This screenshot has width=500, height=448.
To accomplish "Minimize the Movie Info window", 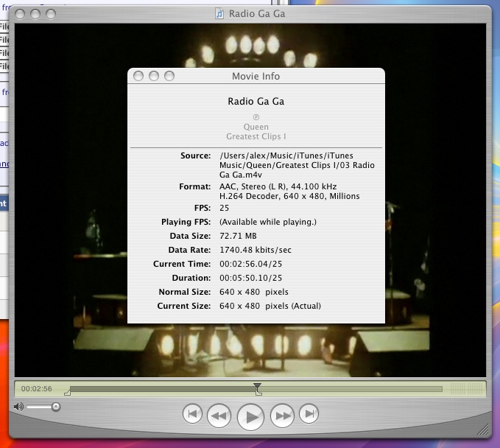I will coord(154,76).
